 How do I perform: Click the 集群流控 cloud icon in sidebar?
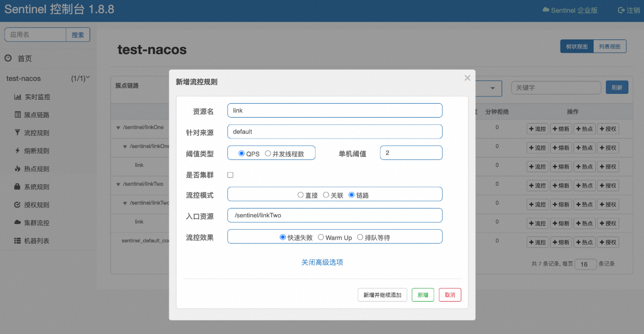pyautogui.click(x=18, y=222)
